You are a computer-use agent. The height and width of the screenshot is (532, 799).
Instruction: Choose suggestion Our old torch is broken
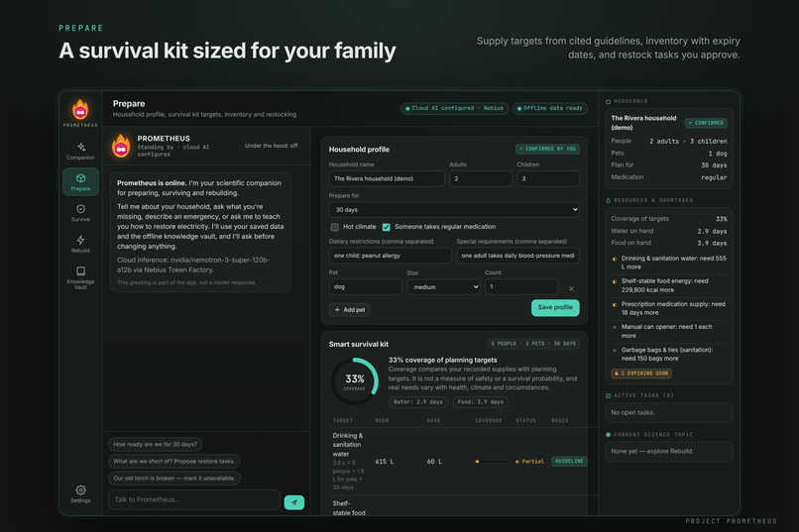[x=173, y=479]
